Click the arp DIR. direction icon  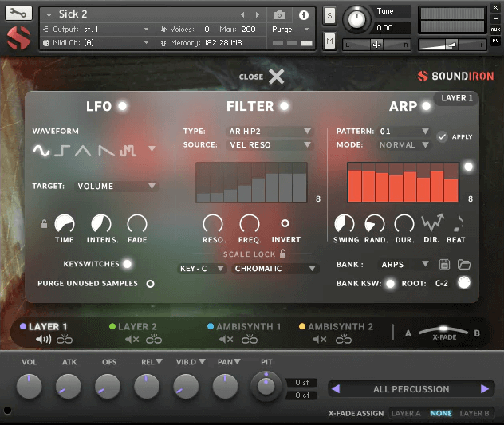433,222
